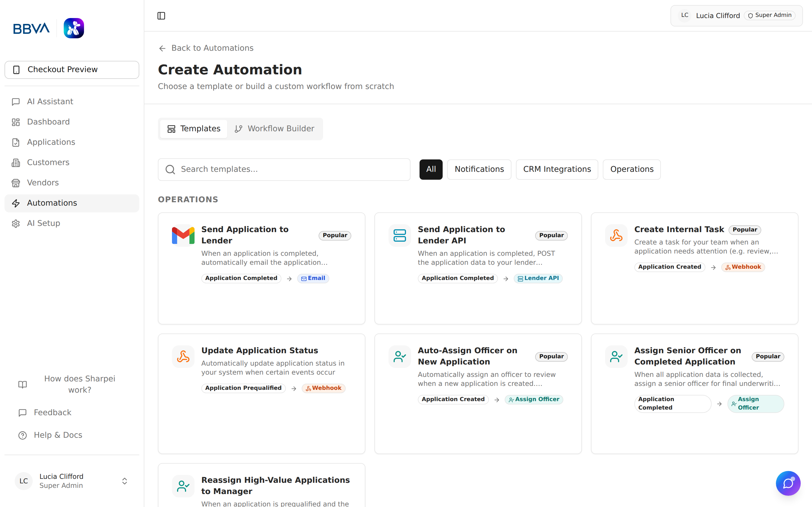812x507 pixels.
Task: Switch filter from All to Operations
Action: pos(632,169)
